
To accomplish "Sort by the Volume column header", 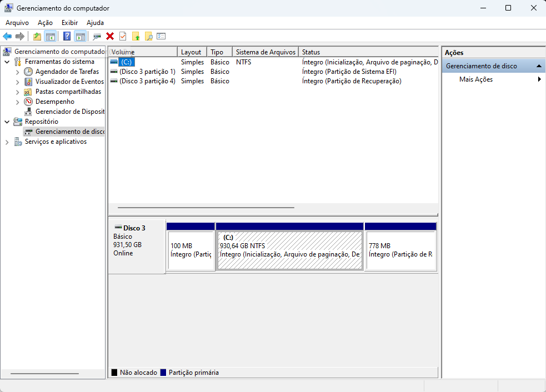I will click(x=143, y=52).
